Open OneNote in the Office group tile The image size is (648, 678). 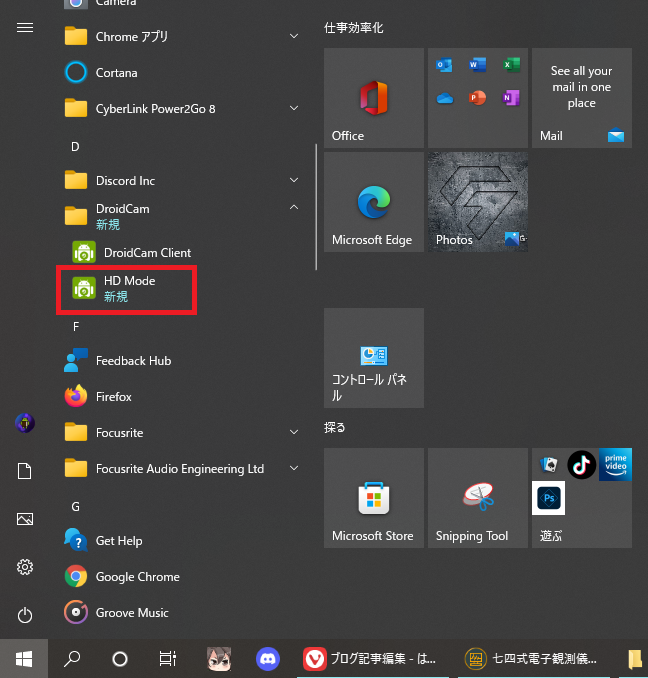point(511,98)
